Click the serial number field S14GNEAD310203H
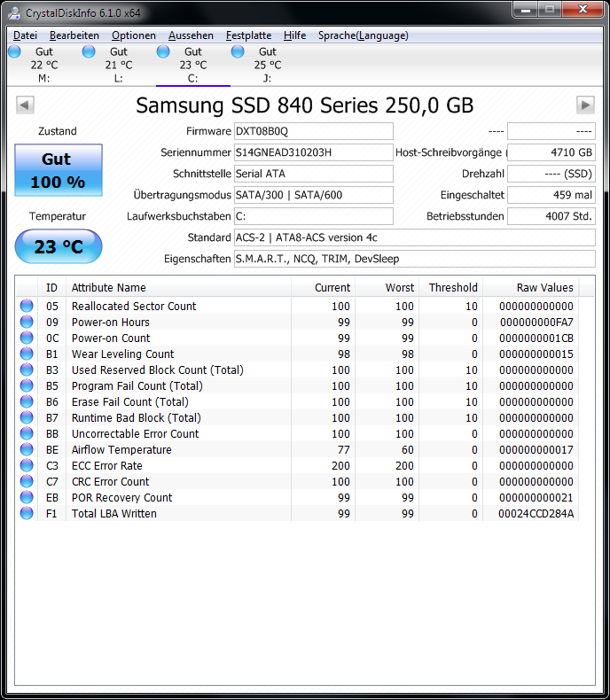The image size is (610, 700). tap(314, 152)
